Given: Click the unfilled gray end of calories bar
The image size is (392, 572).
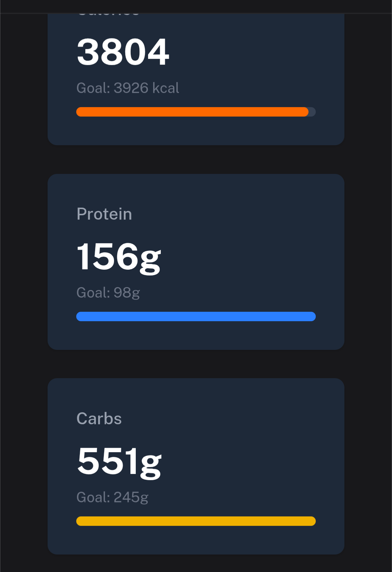Looking at the screenshot, I should [312, 112].
